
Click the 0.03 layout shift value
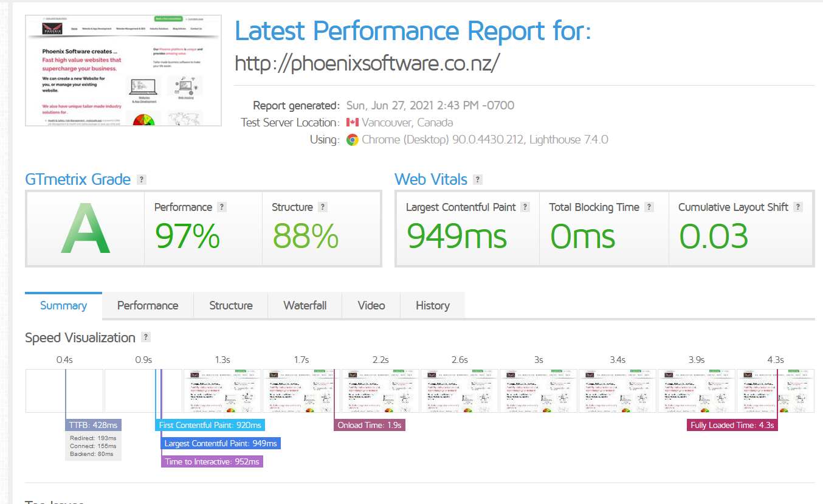tap(713, 236)
